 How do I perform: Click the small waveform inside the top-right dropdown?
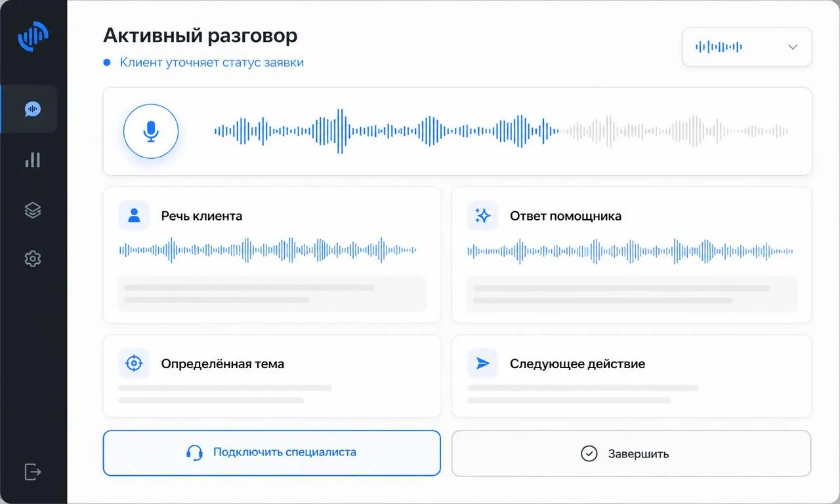pyautogui.click(x=719, y=47)
